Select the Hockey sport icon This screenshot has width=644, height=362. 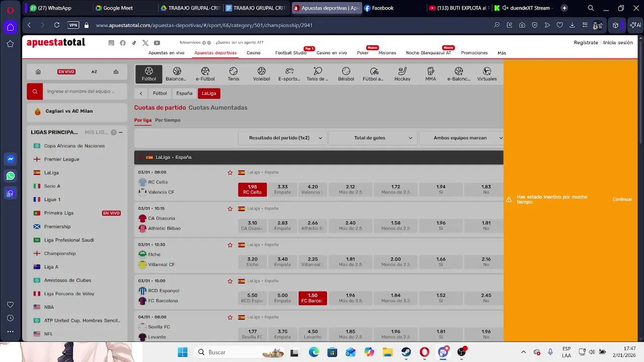[x=402, y=74]
